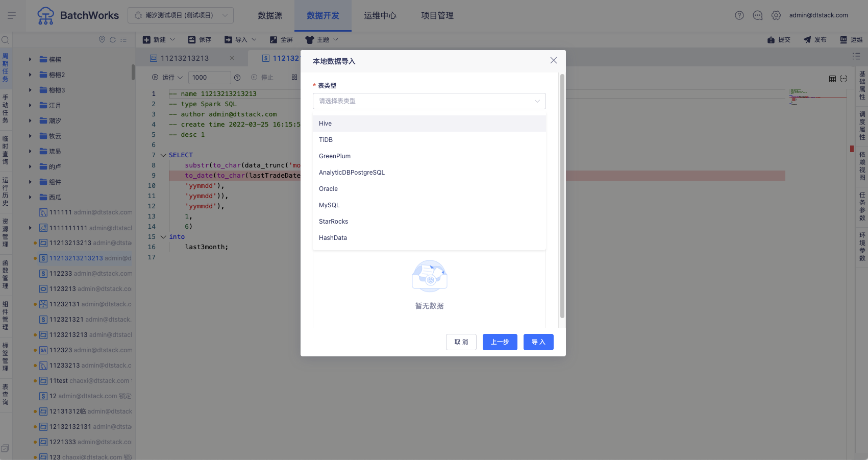Open the project selector 潮汐测试项目

pos(181,15)
